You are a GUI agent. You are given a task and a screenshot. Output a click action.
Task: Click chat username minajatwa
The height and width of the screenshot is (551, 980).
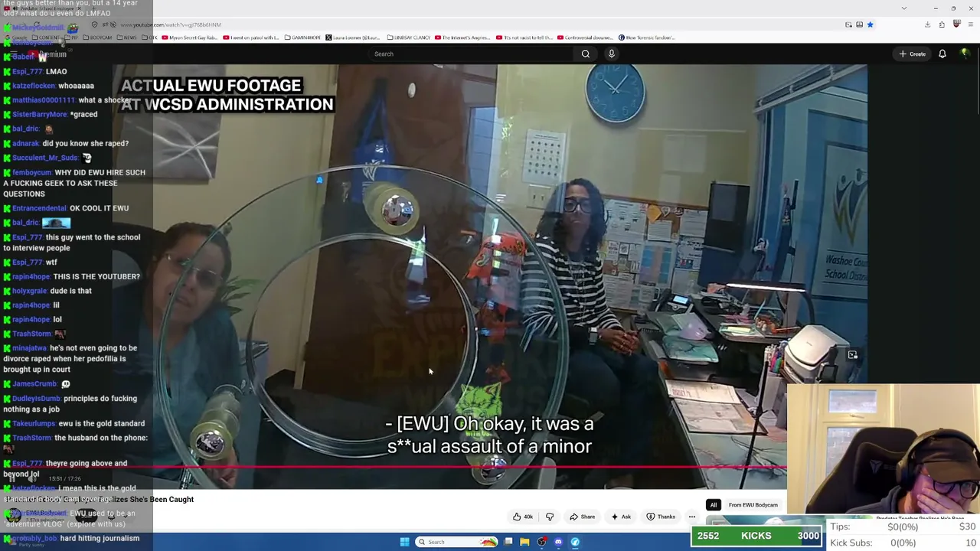[x=29, y=348]
